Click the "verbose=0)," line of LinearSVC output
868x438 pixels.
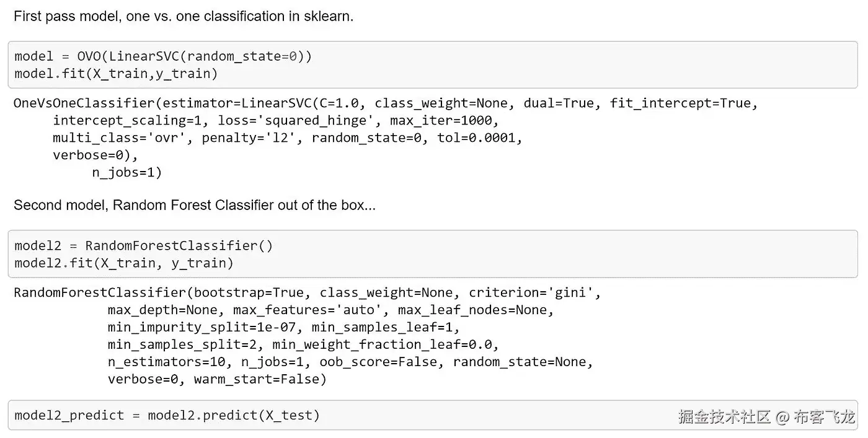95,155
